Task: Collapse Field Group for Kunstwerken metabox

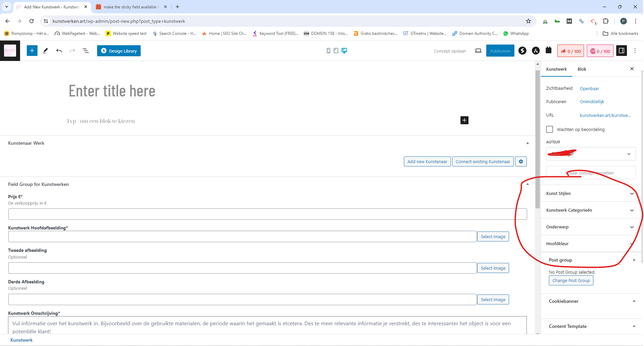Action: click(x=527, y=184)
